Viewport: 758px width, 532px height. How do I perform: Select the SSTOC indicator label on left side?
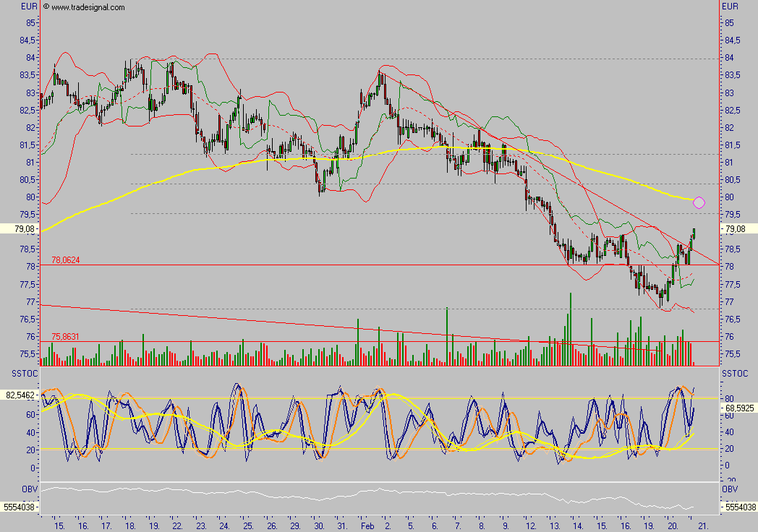point(25,373)
